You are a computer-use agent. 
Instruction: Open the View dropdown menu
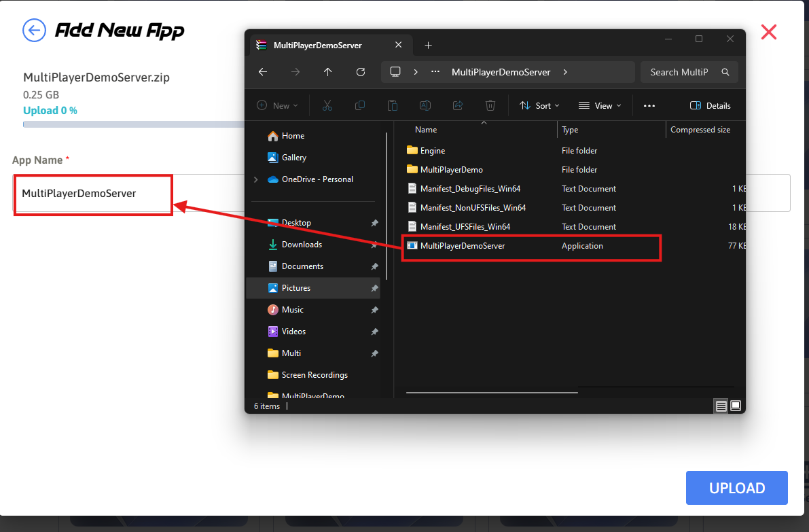(599, 105)
